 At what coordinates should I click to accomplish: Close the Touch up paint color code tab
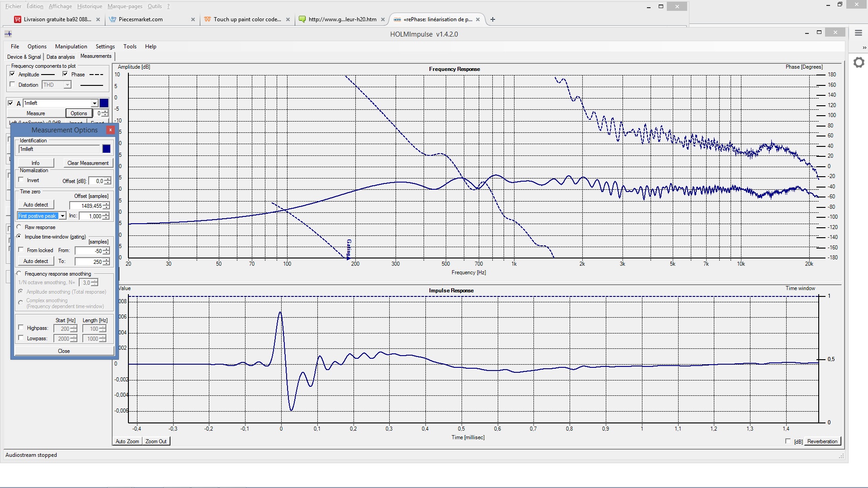[x=288, y=19]
